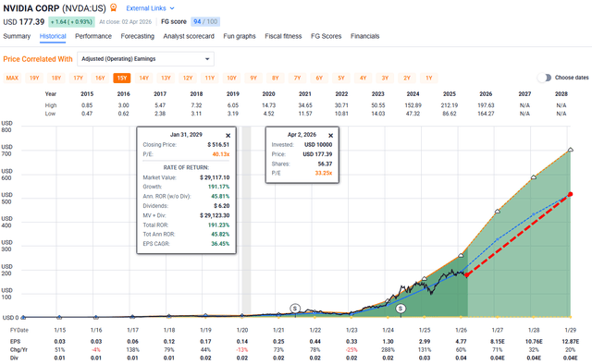Click the orange award badge beside NVDA:US

pos(113,7)
